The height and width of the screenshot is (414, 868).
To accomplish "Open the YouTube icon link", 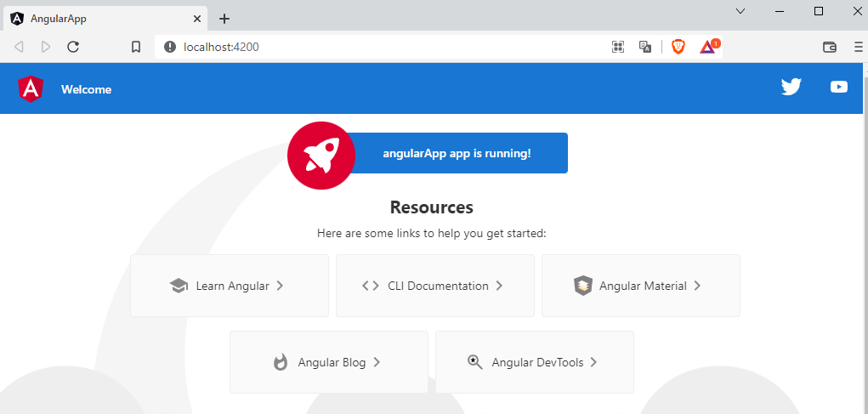I will click(839, 87).
